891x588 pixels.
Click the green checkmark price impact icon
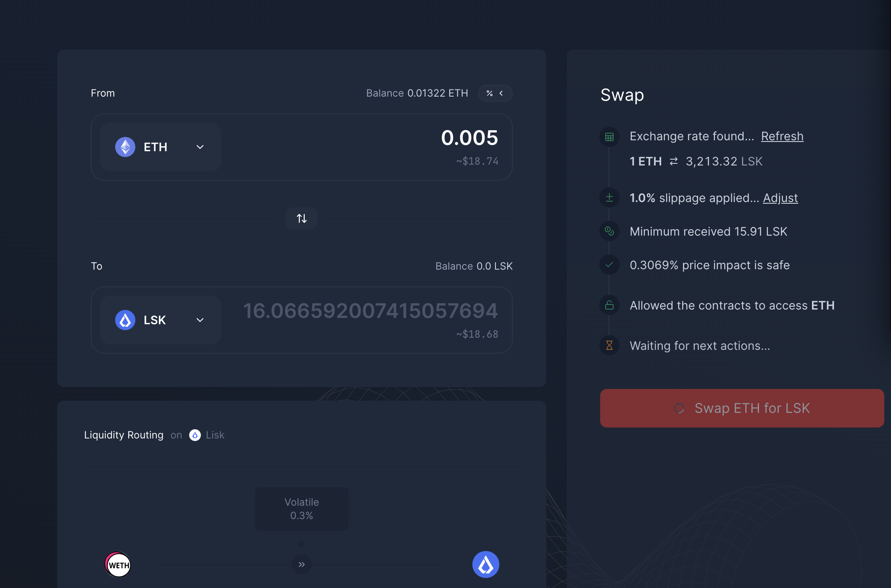pyautogui.click(x=609, y=265)
